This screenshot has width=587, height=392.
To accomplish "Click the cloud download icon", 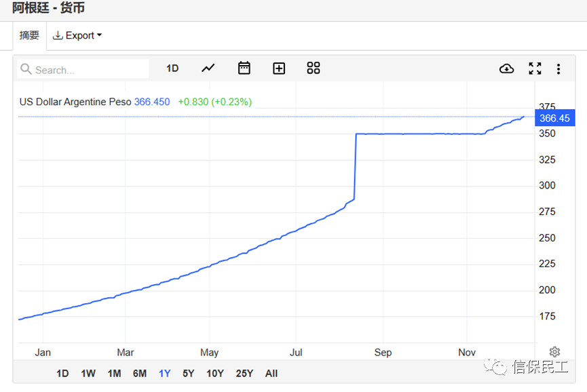I will click(x=506, y=68).
